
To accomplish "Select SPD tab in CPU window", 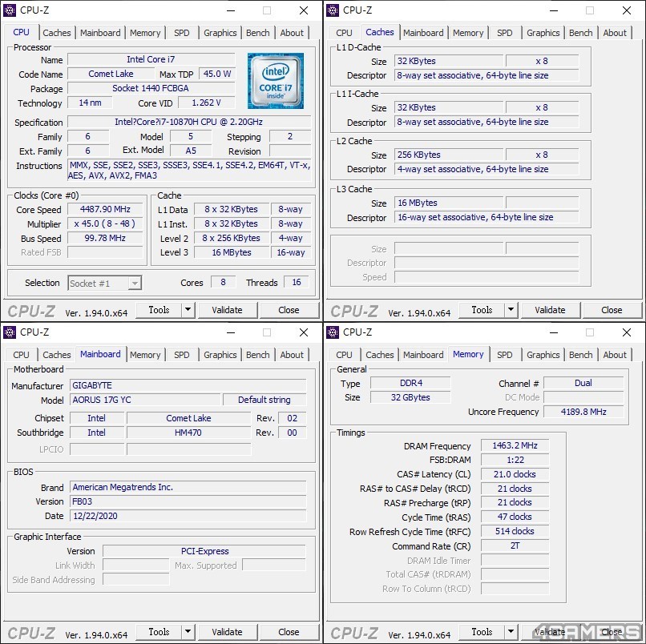I will (x=182, y=33).
